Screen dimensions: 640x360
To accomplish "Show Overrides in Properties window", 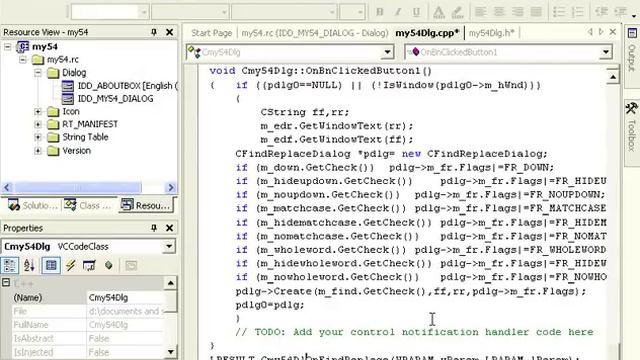I will pos(109,266).
